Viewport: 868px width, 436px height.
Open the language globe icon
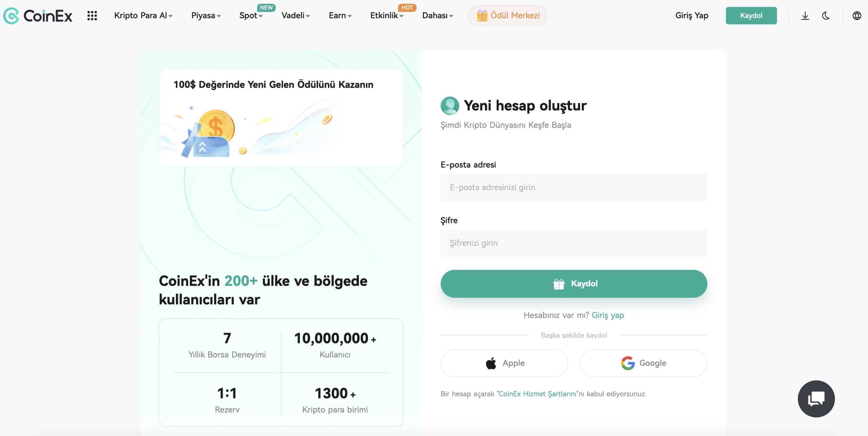click(856, 16)
